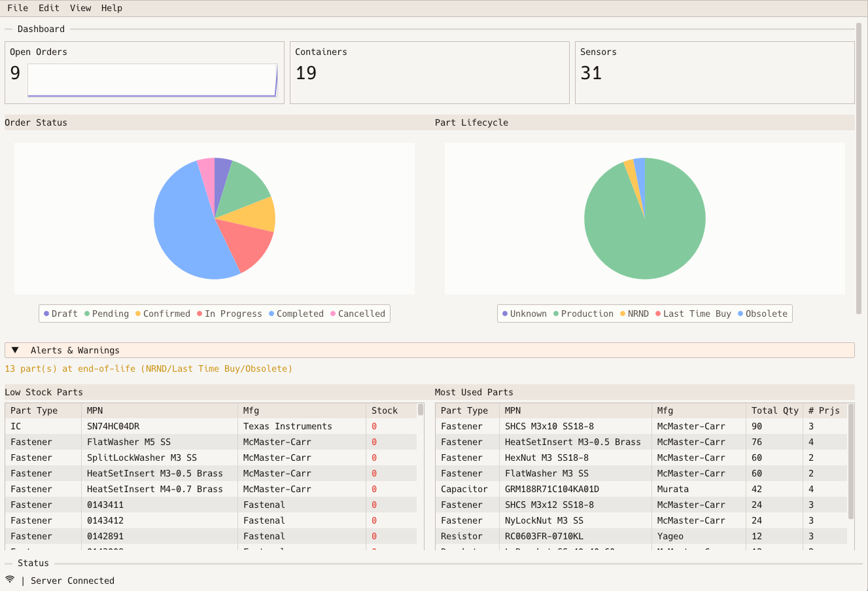Sort Most Used Parts by # Prjs column
The height and width of the screenshot is (591, 868).
click(824, 410)
